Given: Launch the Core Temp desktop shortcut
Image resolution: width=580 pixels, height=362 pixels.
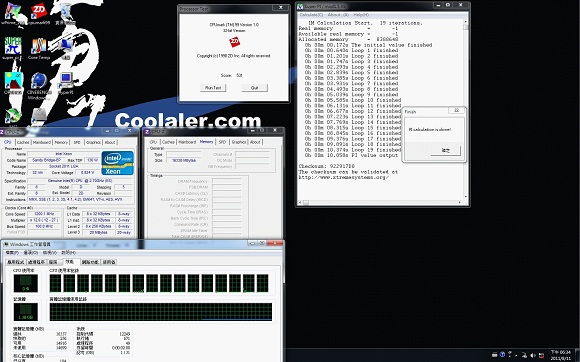Looking at the screenshot, I should tap(38, 48).
